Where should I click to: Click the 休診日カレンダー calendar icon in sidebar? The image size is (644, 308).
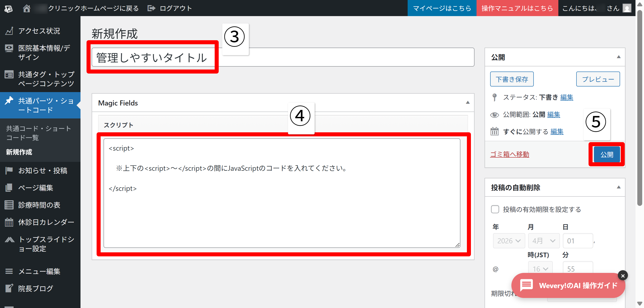pos(9,222)
